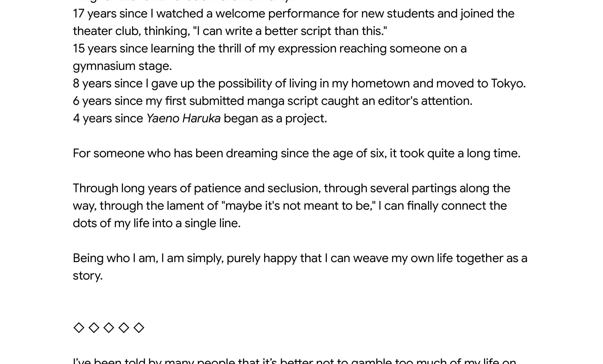Click the line starting "15 years since learning"
The image size is (603, 364).
pos(270,49)
